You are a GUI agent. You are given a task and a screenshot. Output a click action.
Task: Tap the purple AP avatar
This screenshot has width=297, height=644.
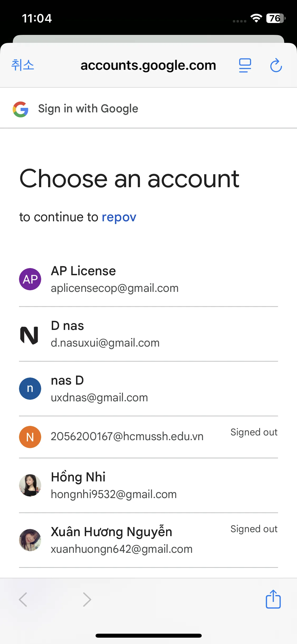coord(30,279)
